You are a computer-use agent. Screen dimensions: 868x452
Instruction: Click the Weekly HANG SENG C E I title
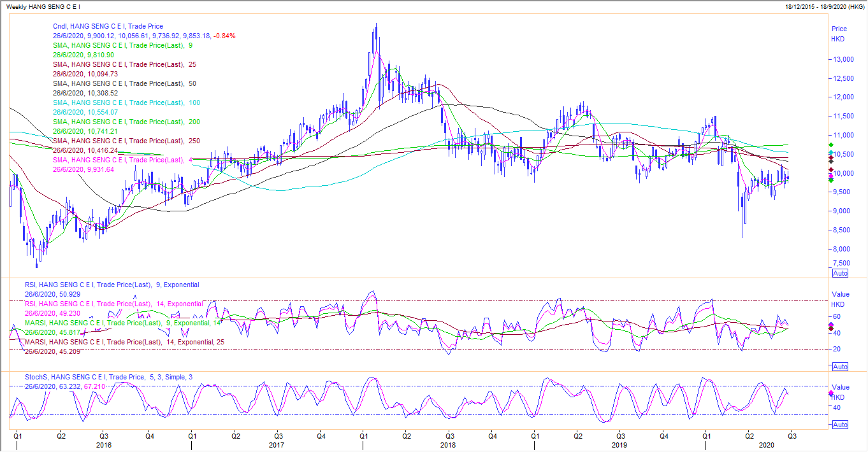click(43, 6)
